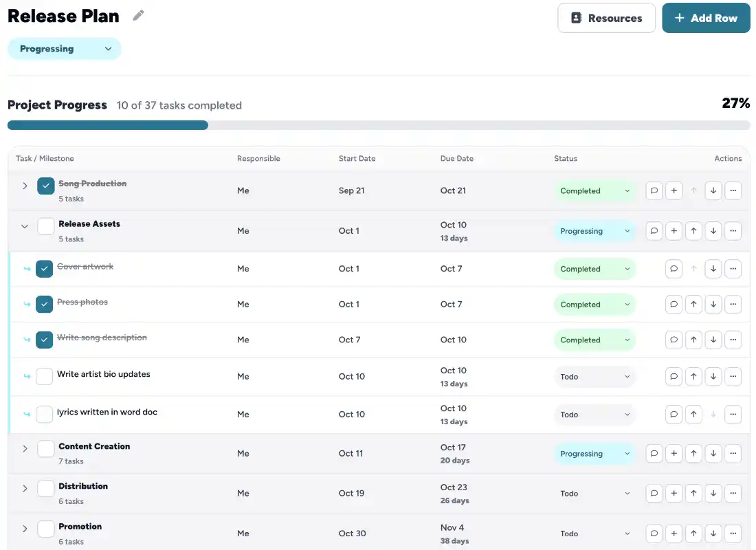Open the project Progressing status dropdown under the title
This screenshot has height=550, width=756.
pyautogui.click(x=64, y=49)
